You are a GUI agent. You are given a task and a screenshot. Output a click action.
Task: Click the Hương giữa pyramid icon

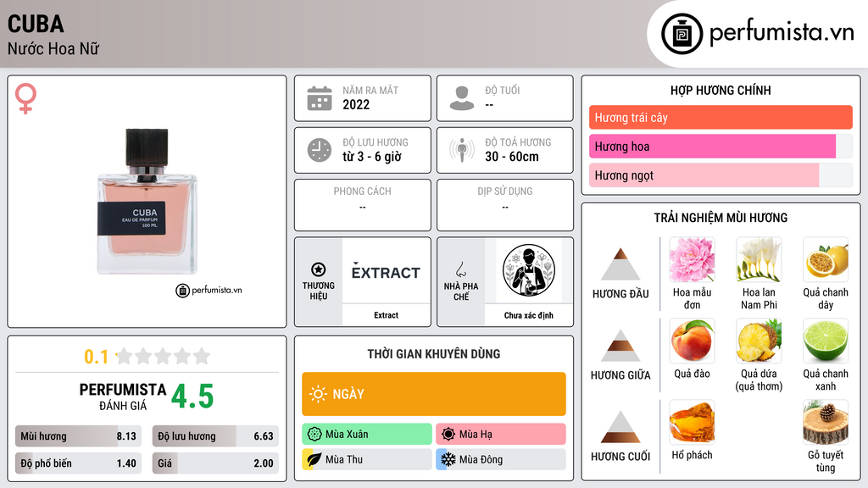(x=620, y=346)
